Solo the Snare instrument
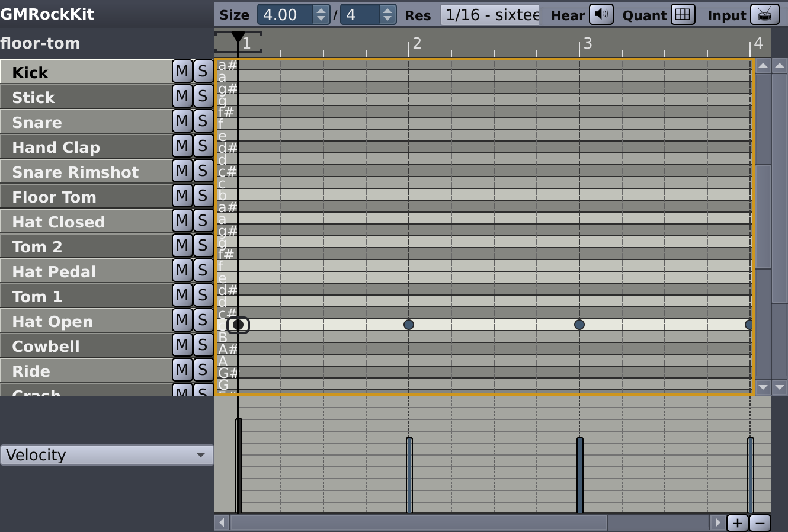This screenshot has height=532, width=788. (x=203, y=121)
